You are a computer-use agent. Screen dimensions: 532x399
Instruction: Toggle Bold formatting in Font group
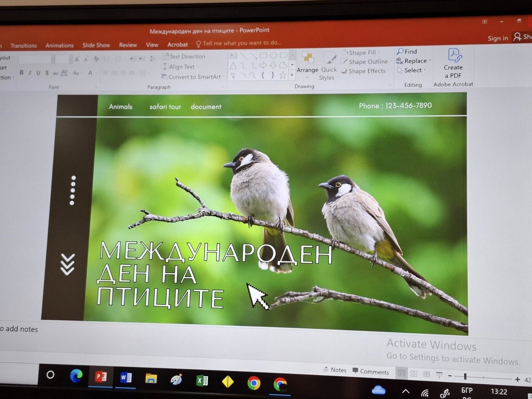[x=22, y=72]
